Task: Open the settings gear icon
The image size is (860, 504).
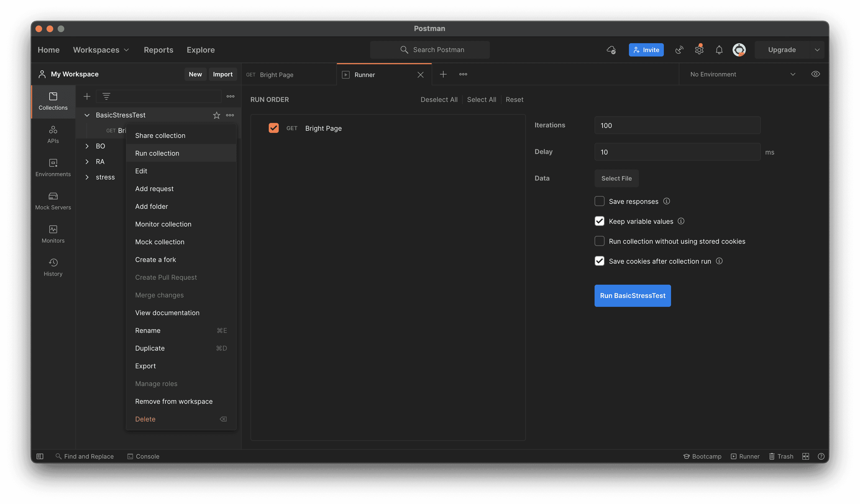Action: 699,50
